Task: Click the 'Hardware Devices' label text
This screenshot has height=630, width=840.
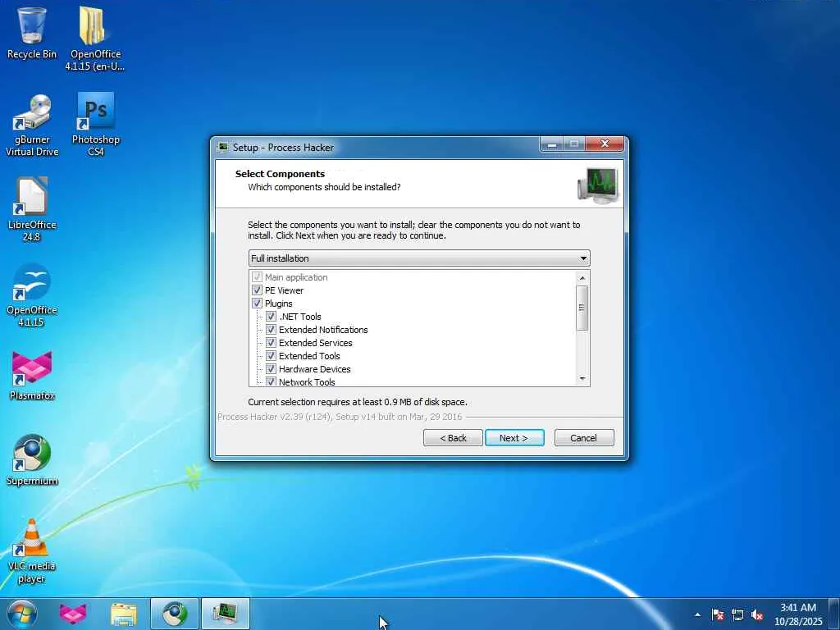Action: [x=314, y=369]
